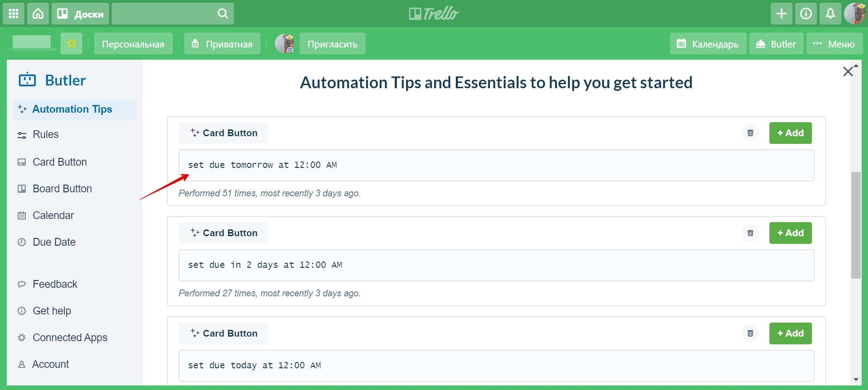
Task: Create new item with plus icon
Action: 782,14
